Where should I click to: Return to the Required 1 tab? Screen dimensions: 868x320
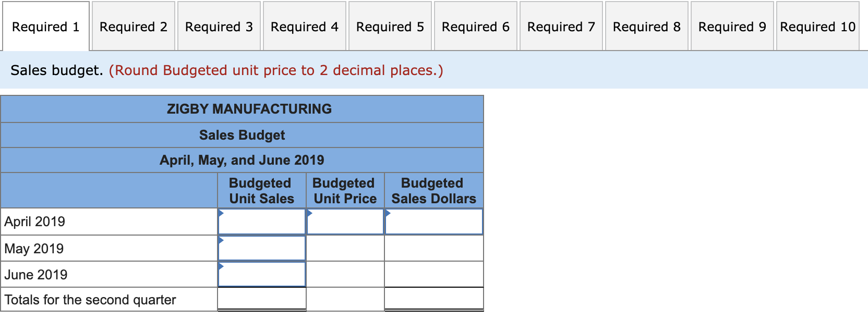pyautogui.click(x=46, y=26)
